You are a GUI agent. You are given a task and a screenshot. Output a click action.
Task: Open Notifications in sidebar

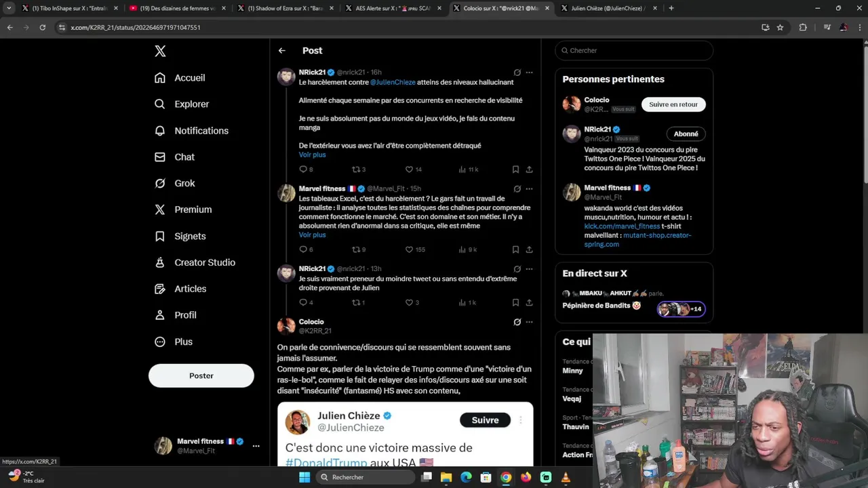191,130
